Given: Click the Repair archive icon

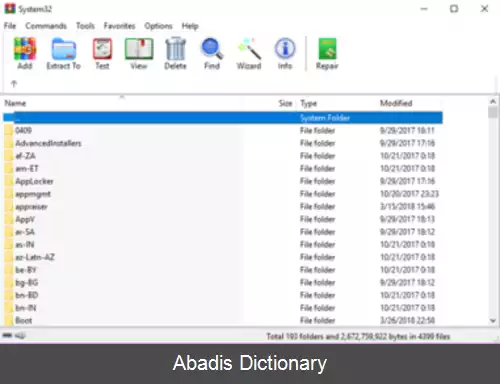Looking at the screenshot, I should pos(327,49).
